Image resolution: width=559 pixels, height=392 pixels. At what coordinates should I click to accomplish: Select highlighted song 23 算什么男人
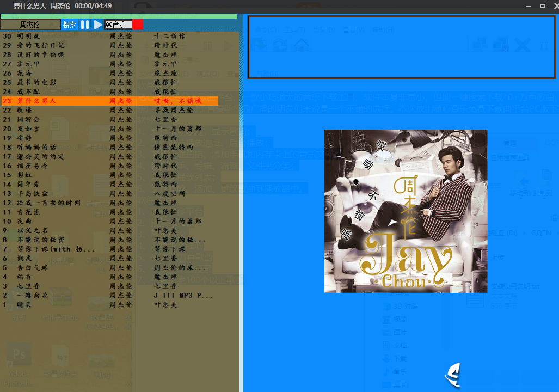tap(110, 101)
